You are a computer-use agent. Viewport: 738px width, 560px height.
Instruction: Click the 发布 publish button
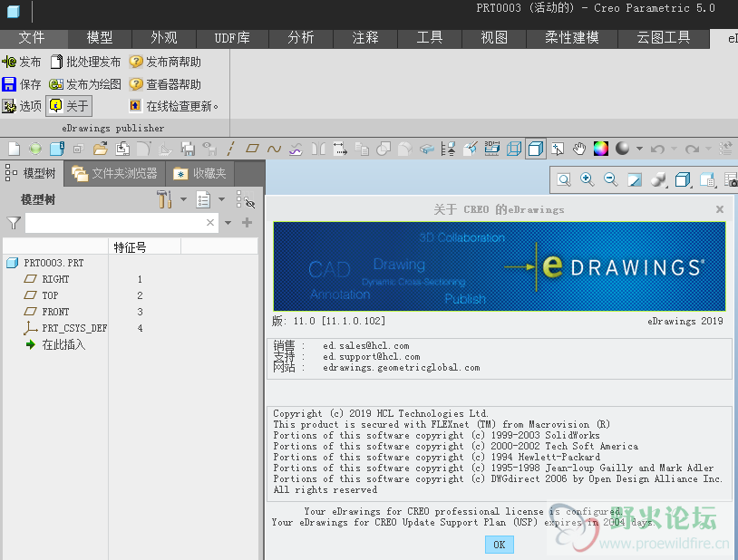click(22, 62)
